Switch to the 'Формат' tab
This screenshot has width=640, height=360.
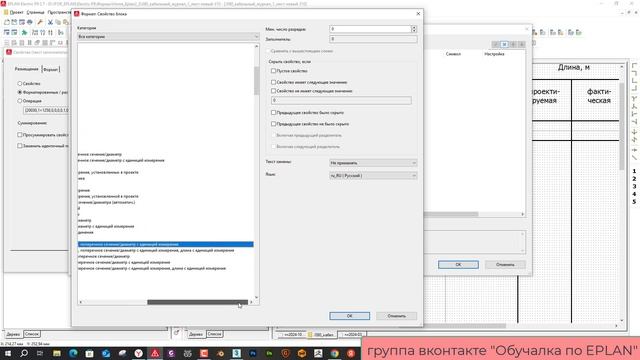[x=51, y=69]
